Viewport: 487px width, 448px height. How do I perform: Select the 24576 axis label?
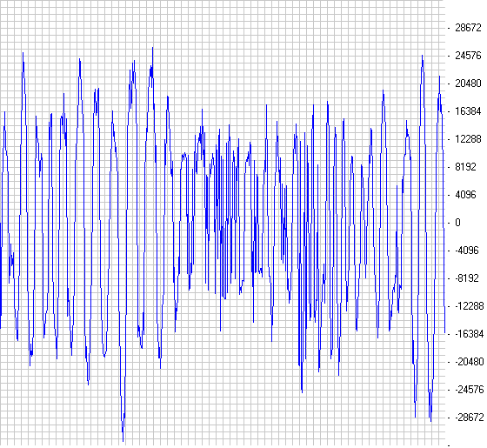468,56
